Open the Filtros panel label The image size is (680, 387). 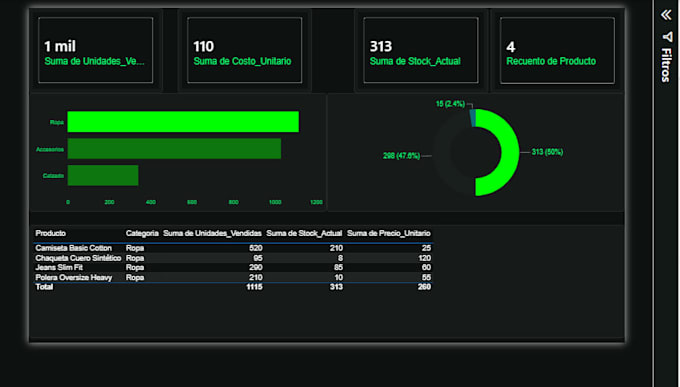(666, 65)
